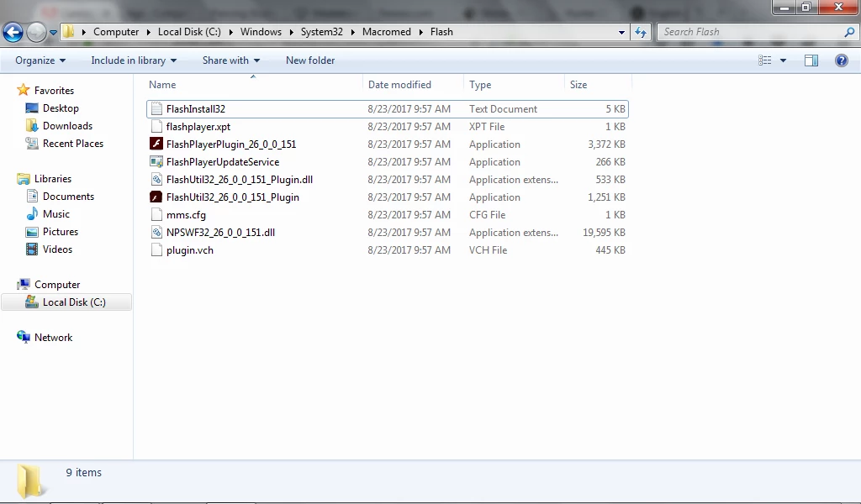Click the 3,372 KB size cell

606,144
